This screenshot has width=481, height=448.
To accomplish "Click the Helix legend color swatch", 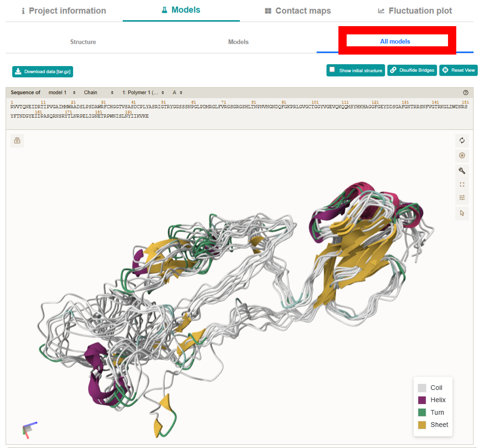I will [422, 400].
